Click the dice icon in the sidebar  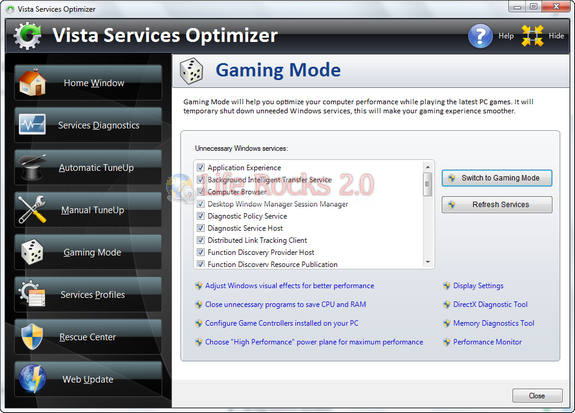pos(32,252)
